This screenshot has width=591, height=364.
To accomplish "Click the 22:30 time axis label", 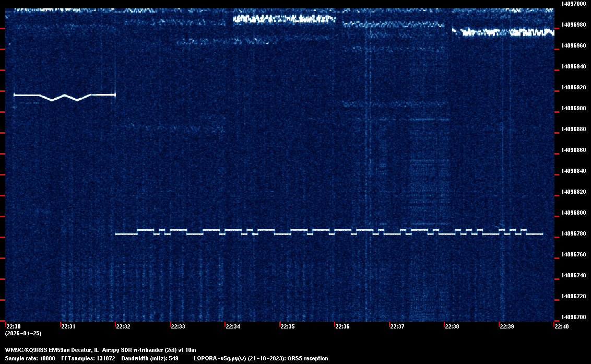I will click(13, 326).
